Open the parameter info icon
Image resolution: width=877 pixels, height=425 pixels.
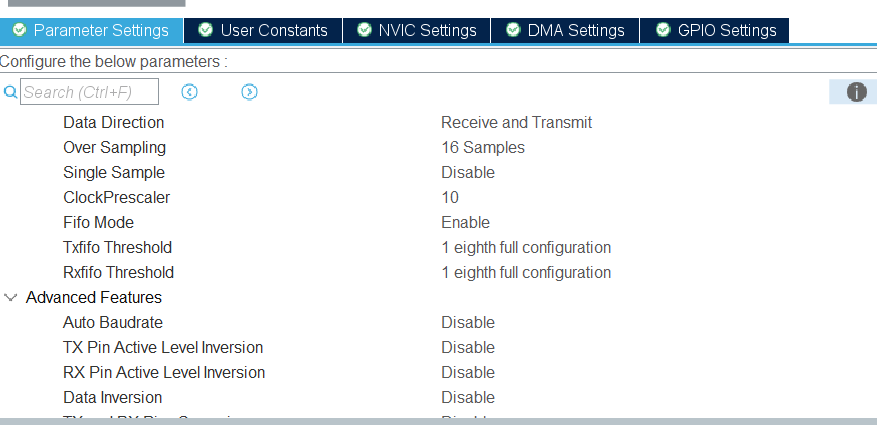856,92
